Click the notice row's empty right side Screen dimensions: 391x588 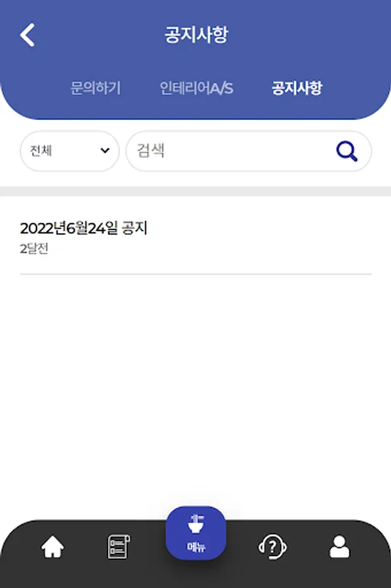[x=281, y=237]
